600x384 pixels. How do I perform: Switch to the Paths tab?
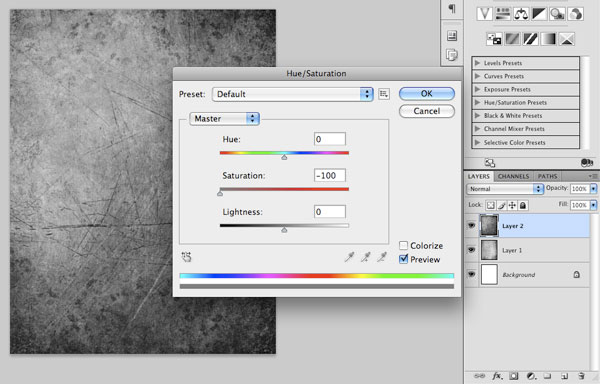(547, 176)
